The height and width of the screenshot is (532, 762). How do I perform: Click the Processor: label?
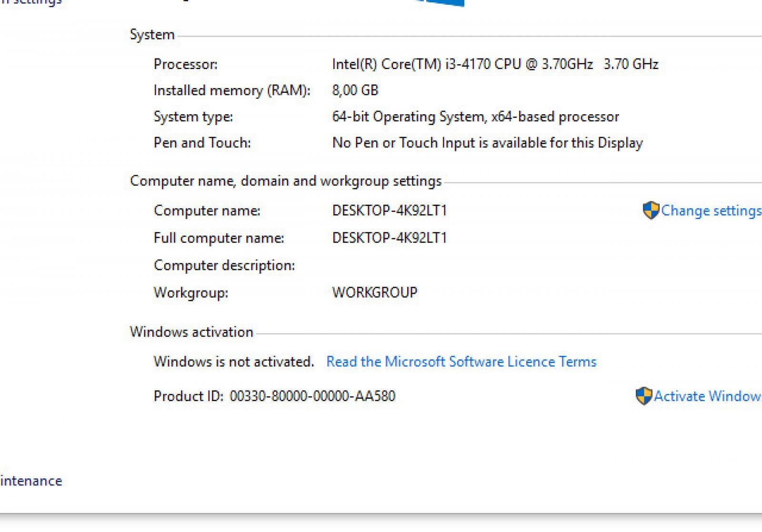[186, 64]
